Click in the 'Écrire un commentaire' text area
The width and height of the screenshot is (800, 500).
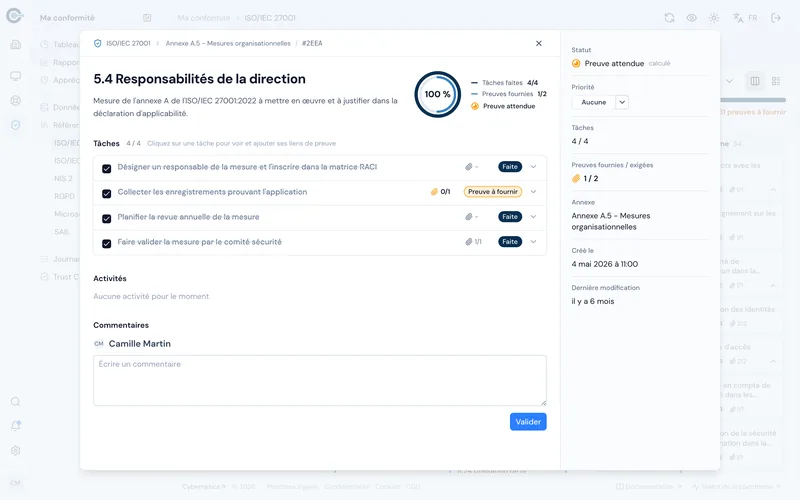click(x=320, y=381)
